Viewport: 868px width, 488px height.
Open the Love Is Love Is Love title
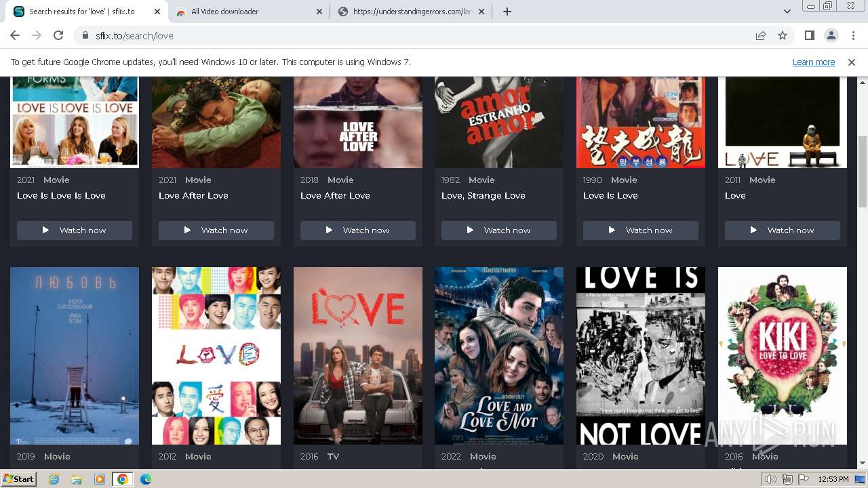(61, 196)
